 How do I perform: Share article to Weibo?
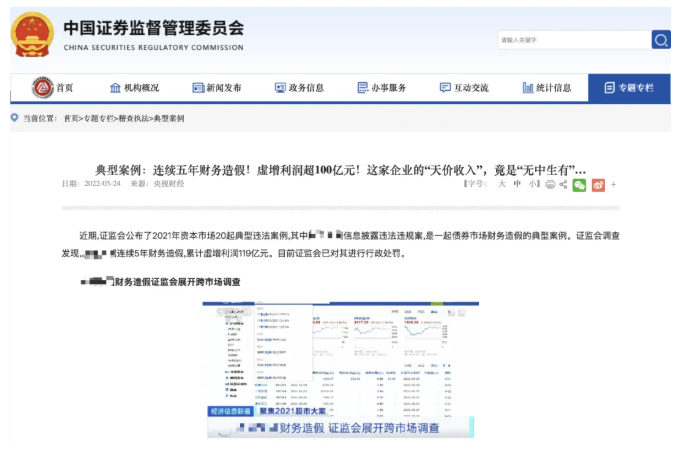tap(598, 184)
